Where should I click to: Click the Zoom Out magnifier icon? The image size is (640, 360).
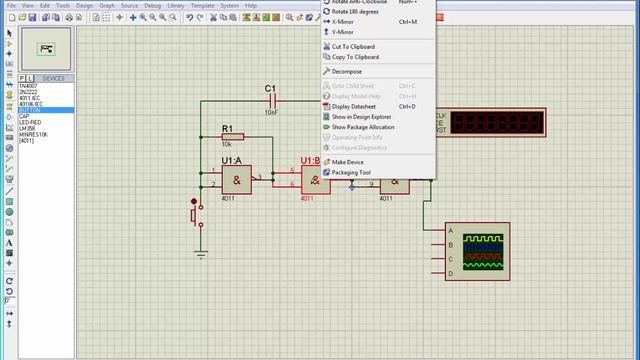tap(153, 18)
